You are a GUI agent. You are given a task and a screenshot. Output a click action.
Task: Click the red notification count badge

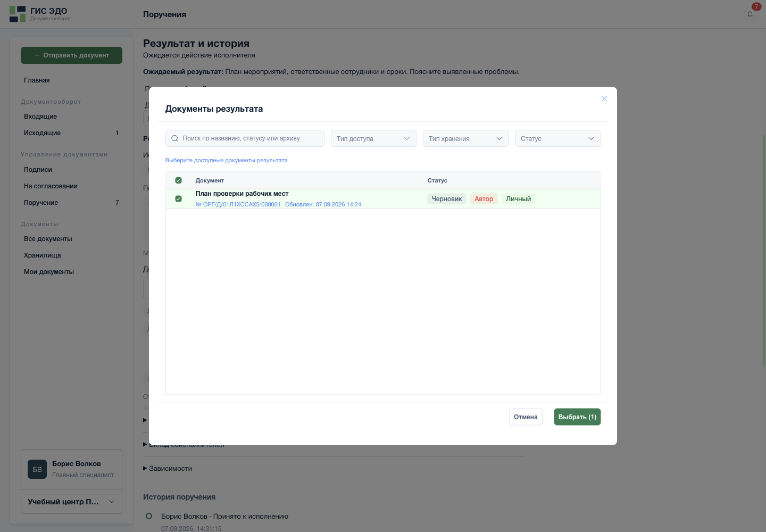point(756,7)
